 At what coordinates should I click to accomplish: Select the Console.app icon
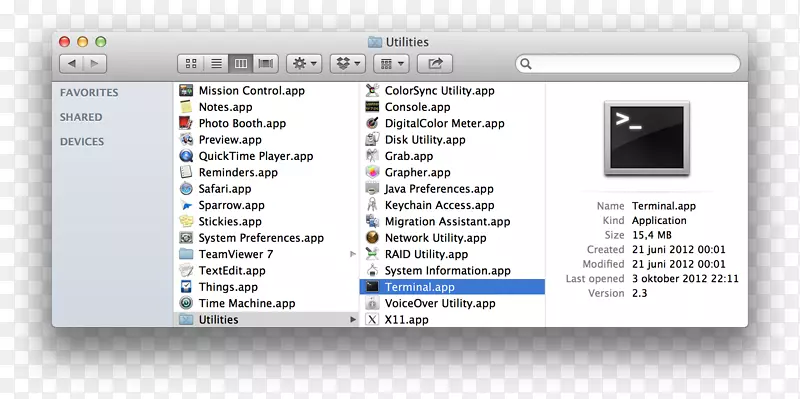(373, 107)
